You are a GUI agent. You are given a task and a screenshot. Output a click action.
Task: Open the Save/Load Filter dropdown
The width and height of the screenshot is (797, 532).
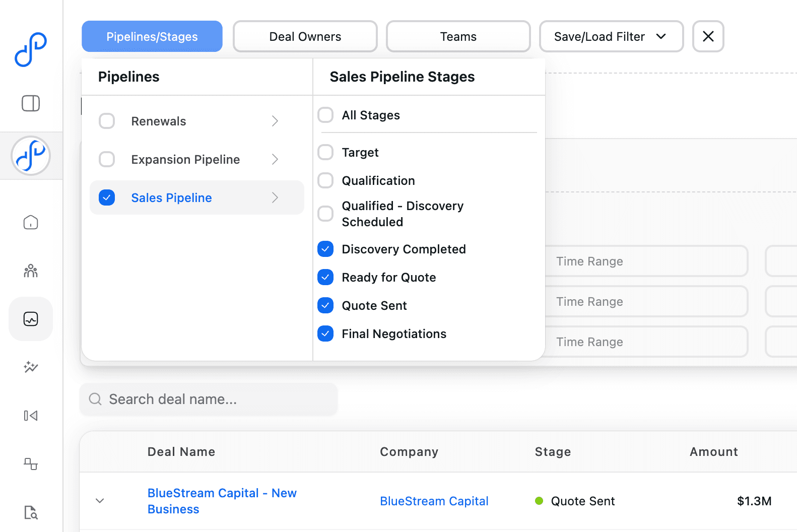(x=611, y=36)
